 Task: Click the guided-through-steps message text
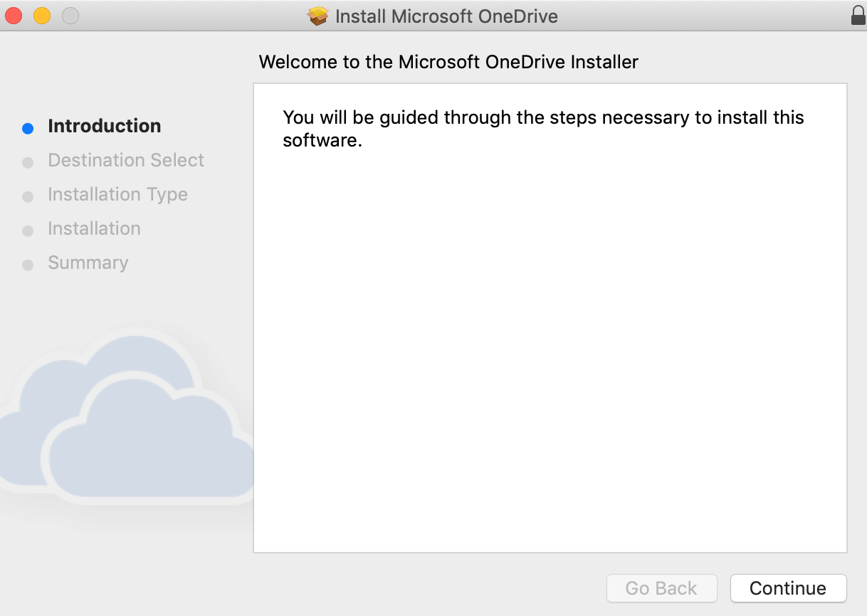click(x=543, y=128)
